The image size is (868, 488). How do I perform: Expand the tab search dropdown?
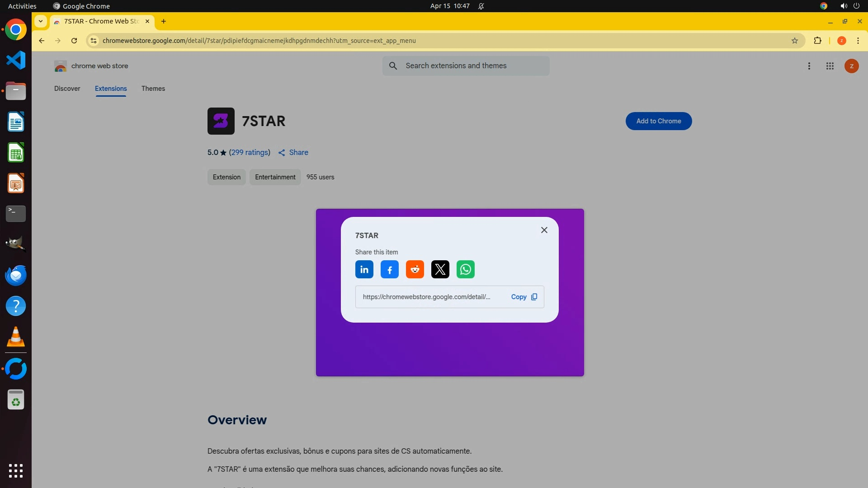41,21
